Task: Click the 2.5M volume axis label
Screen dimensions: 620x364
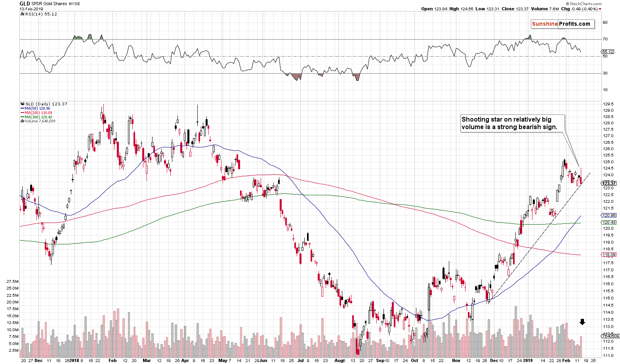Action: (14, 351)
